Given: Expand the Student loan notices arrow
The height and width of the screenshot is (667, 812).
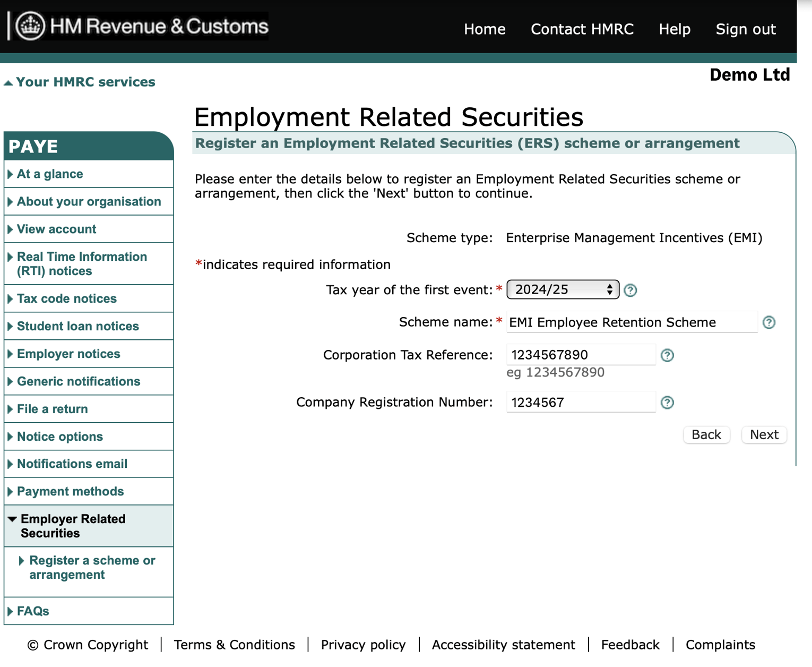Looking at the screenshot, I should click(10, 326).
